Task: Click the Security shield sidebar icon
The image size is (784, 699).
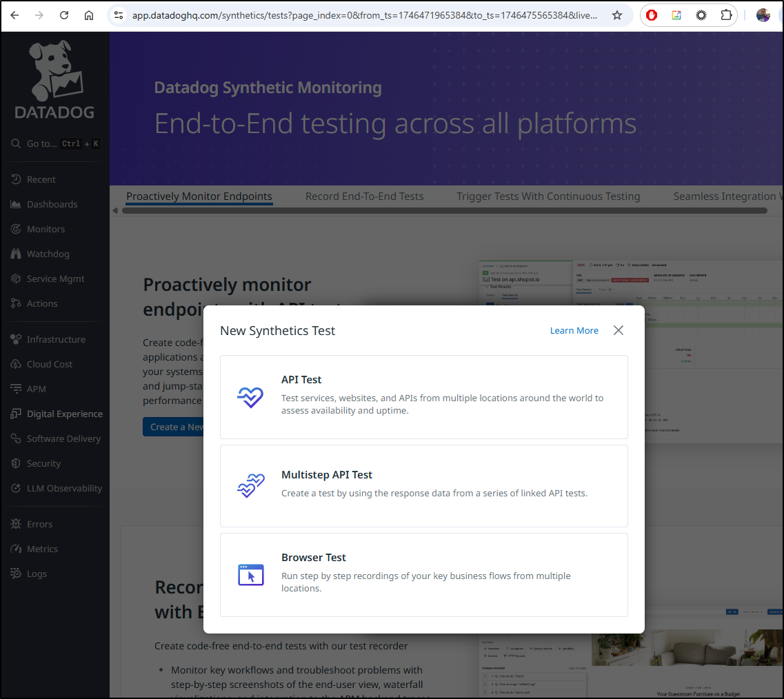Action: [16, 463]
